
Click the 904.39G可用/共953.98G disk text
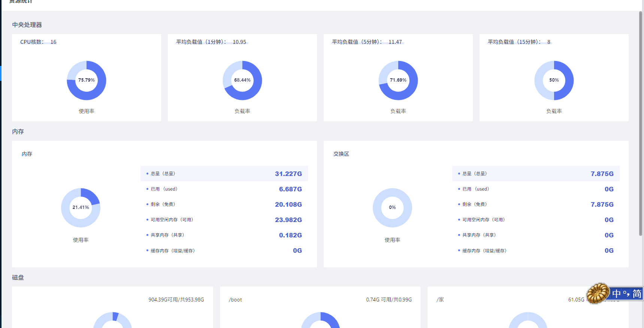[x=176, y=300]
